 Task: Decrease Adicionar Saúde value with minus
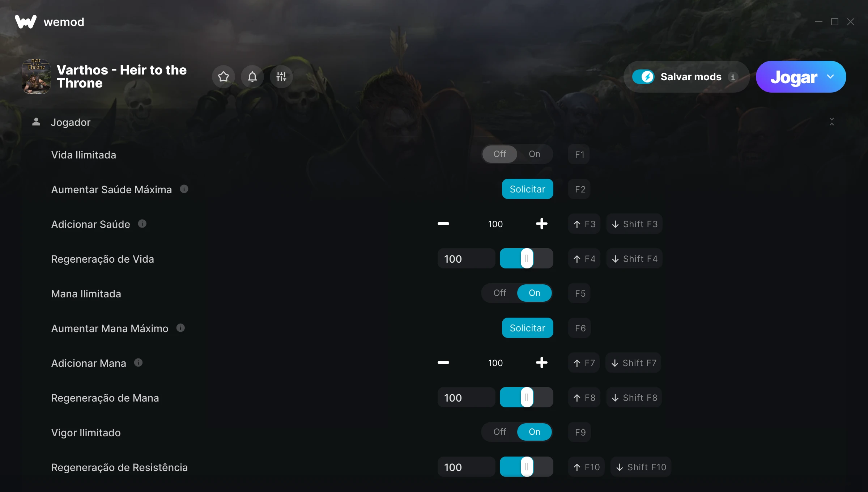click(x=443, y=224)
